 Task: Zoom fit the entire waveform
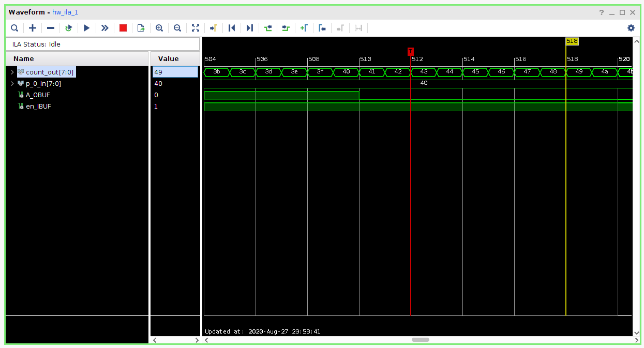pyautogui.click(x=196, y=28)
